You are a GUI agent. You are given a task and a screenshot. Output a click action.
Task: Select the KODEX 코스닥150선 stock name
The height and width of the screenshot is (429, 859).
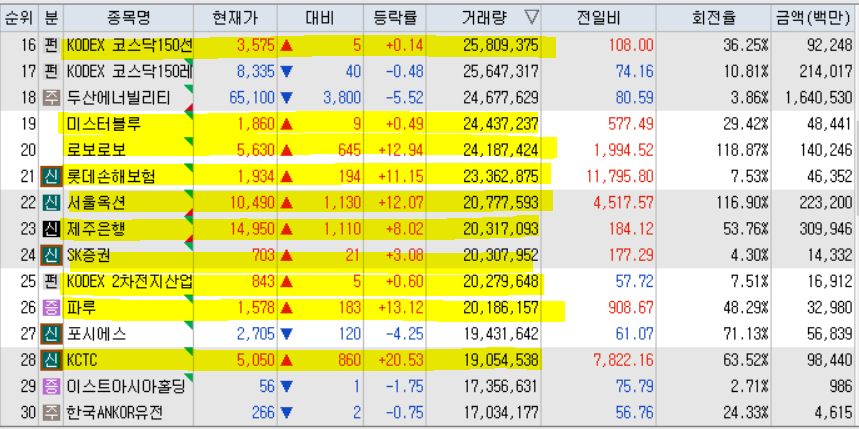pos(129,45)
